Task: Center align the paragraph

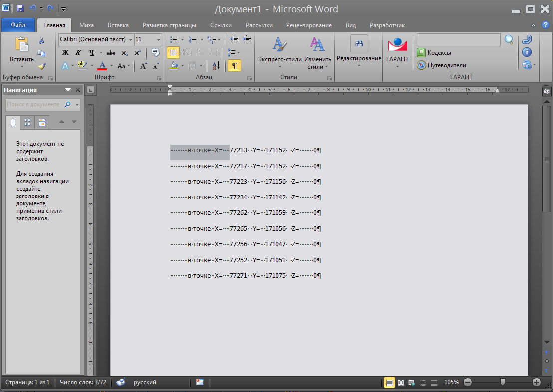Action: (187, 52)
